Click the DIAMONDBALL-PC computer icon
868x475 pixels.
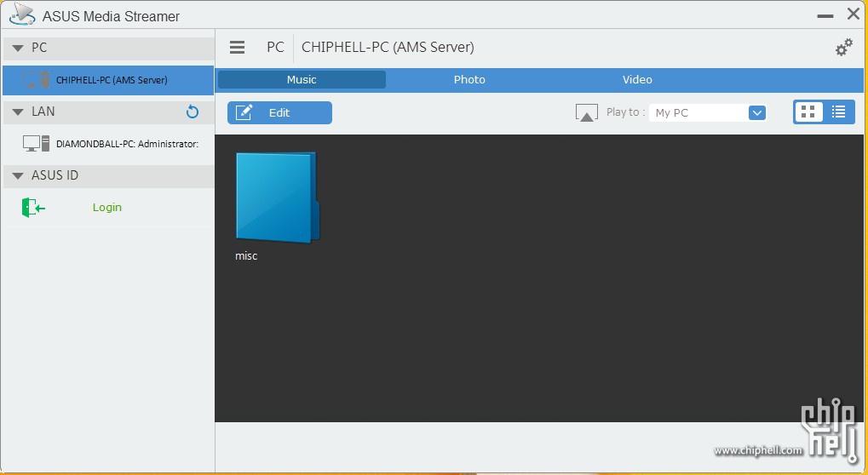[x=36, y=144]
